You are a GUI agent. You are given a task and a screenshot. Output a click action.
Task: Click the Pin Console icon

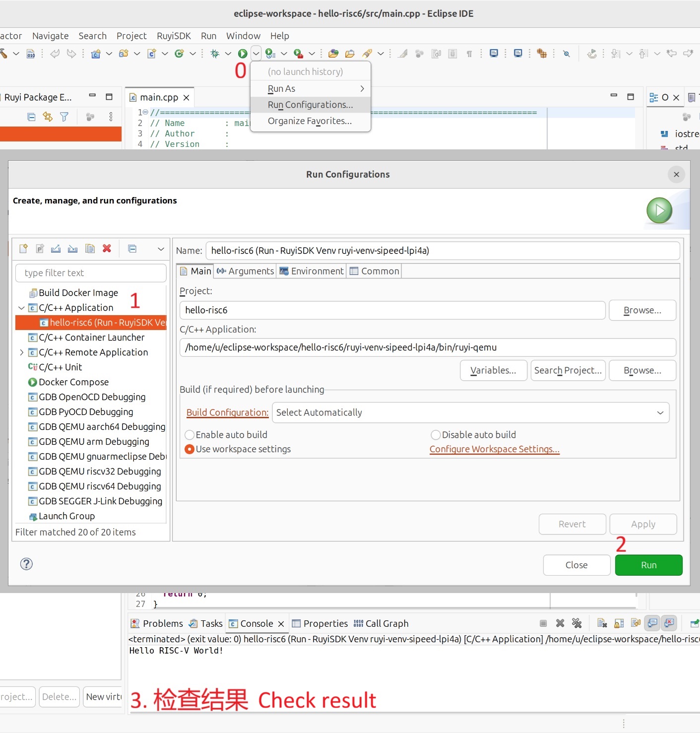coord(695,623)
